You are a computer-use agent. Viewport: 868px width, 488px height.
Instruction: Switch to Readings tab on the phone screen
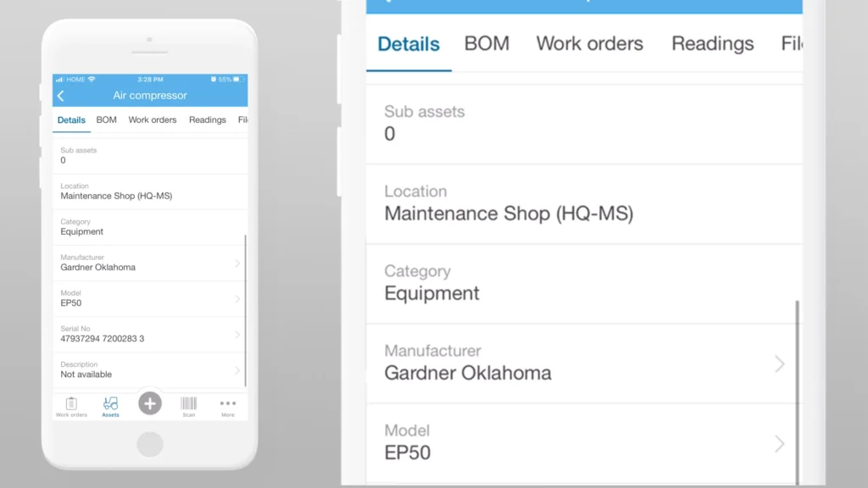[x=207, y=120]
